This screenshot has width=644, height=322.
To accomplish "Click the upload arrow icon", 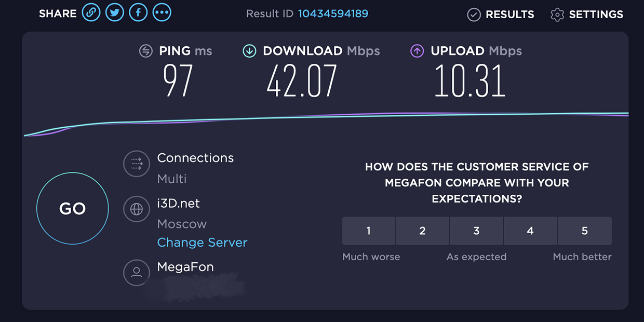I will point(417,51).
